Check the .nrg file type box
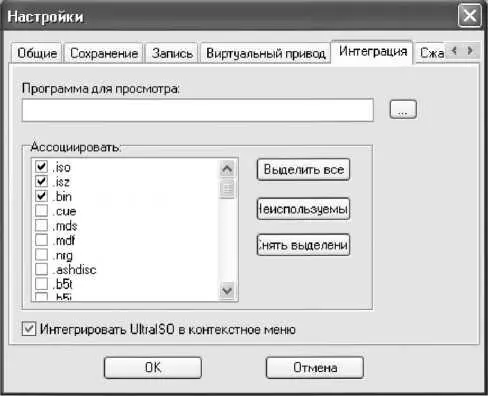Viewport: 488px width, 396px height. [x=41, y=254]
